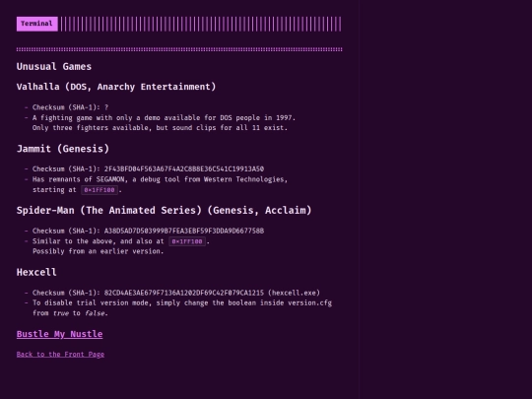Click the Terminal badge in the header
Viewport: 532px width, 399px height.
(37, 24)
